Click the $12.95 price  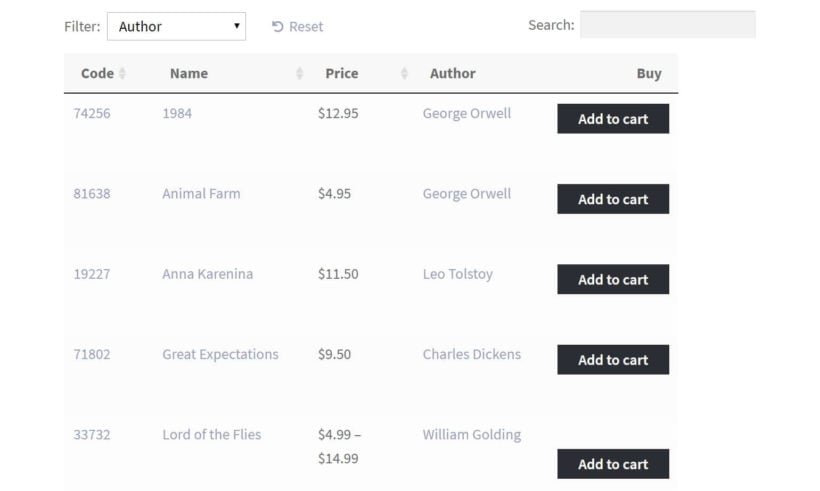coord(338,113)
